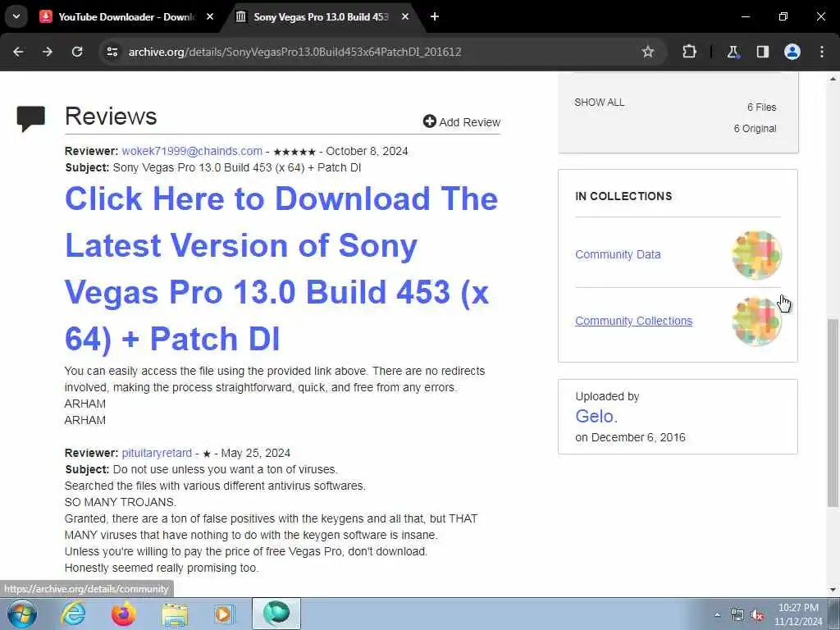Reload the current page
This screenshot has height=630, width=840.
(x=77, y=52)
